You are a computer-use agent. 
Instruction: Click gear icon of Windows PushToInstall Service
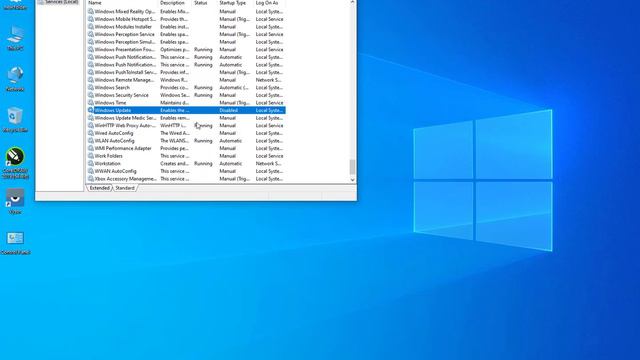[91, 72]
